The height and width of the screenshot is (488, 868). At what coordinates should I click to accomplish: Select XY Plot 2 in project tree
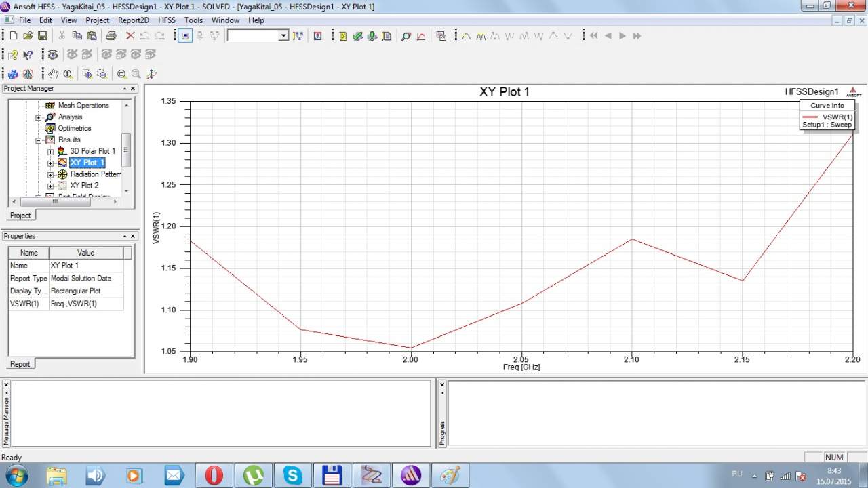[84, 186]
